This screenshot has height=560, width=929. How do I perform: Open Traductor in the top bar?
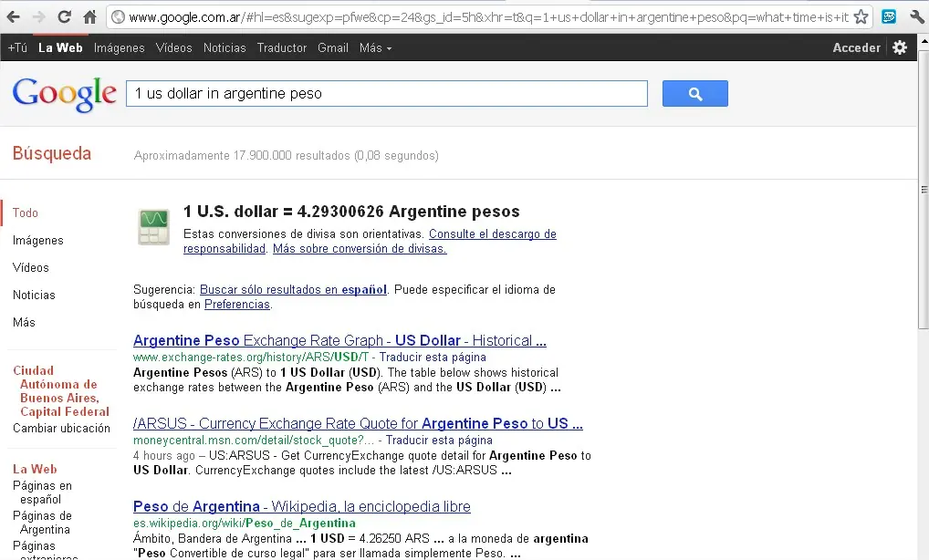tap(281, 48)
